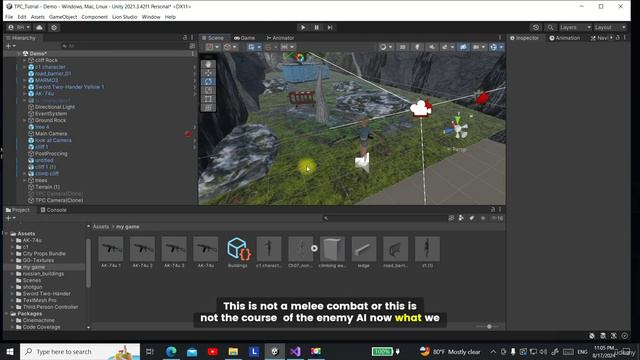Click the audio speaker gizmo in scene
The height and width of the screenshot is (360, 640).
363,162
